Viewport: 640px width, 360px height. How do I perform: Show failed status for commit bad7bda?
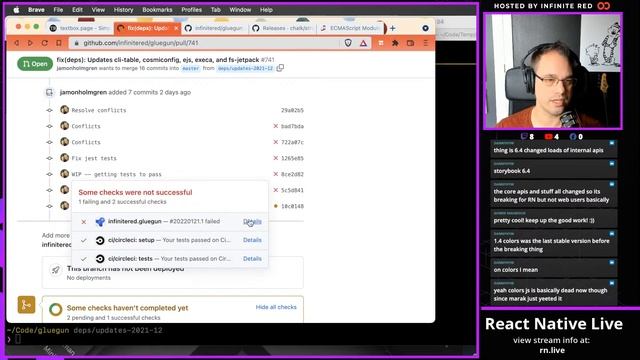pos(276,126)
